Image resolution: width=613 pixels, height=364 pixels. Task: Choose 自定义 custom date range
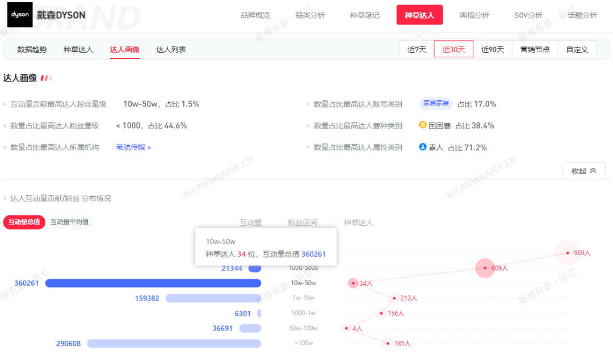pyautogui.click(x=577, y=49)
